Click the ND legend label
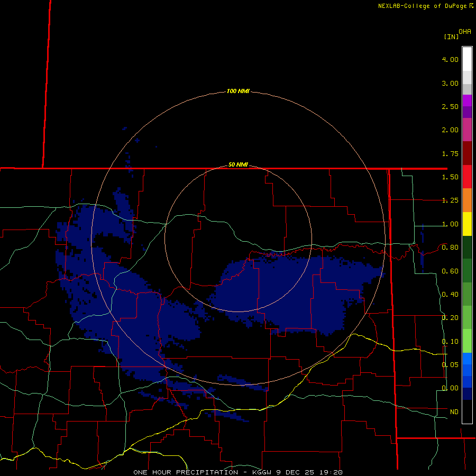This screenshot has width=476, height=476. point(454,412)
